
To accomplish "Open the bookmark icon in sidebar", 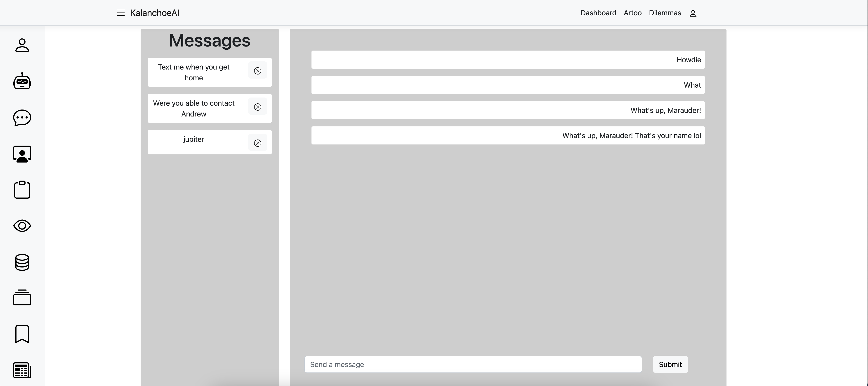I will pos(22,334).
